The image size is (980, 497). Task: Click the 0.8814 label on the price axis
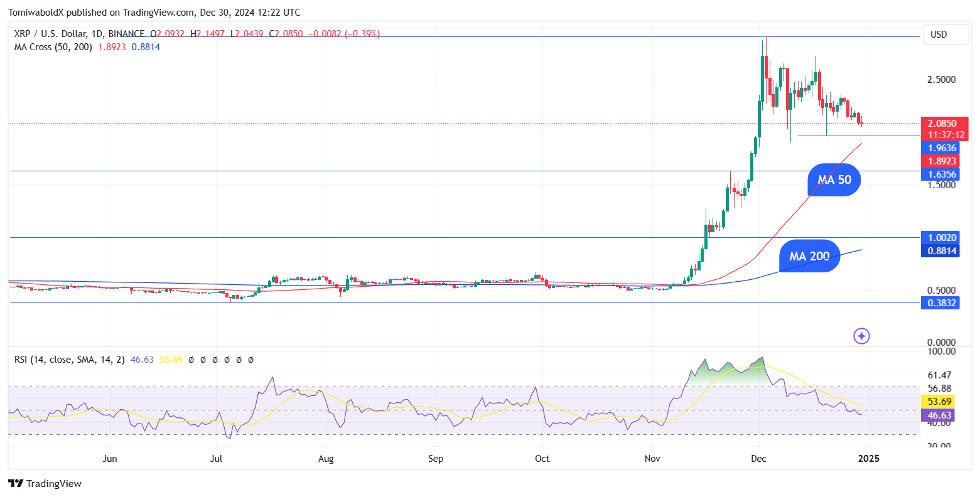[942, 251]
